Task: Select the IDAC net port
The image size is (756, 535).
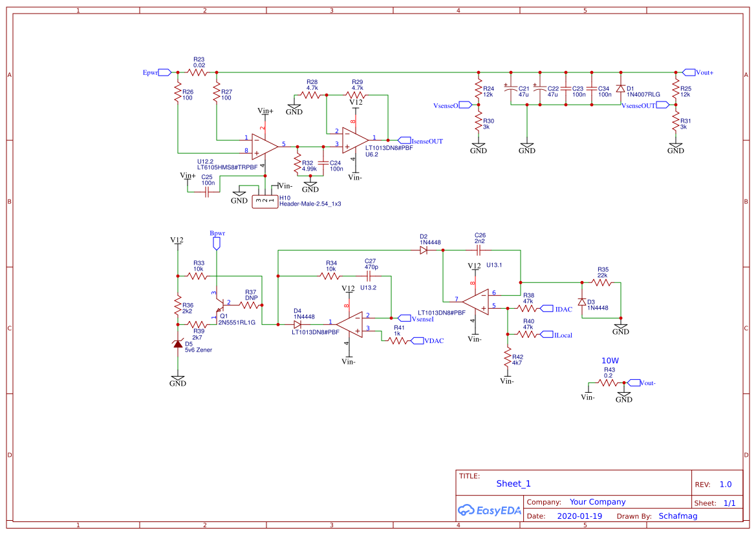Action: [x=546, y=309]
